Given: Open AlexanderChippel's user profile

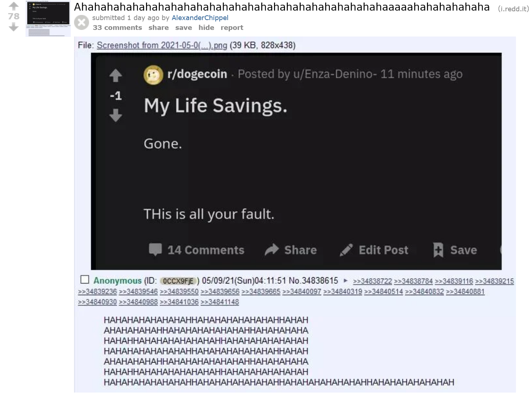Looking at the screenshot, I should click(x=200, y=18).
